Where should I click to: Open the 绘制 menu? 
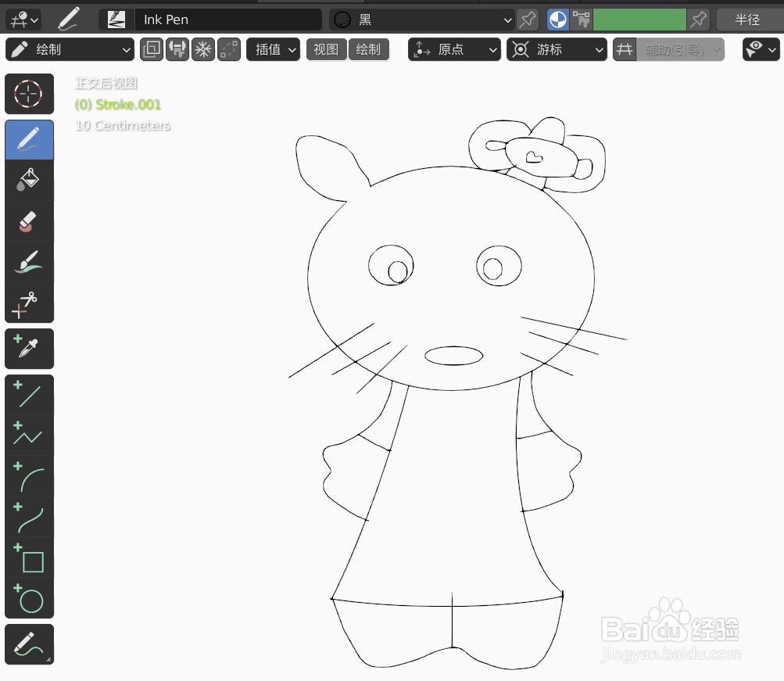tap(368, 49)
